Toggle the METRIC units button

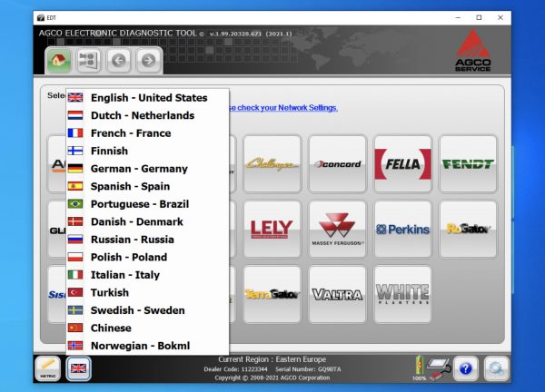(x=47, y=368)
